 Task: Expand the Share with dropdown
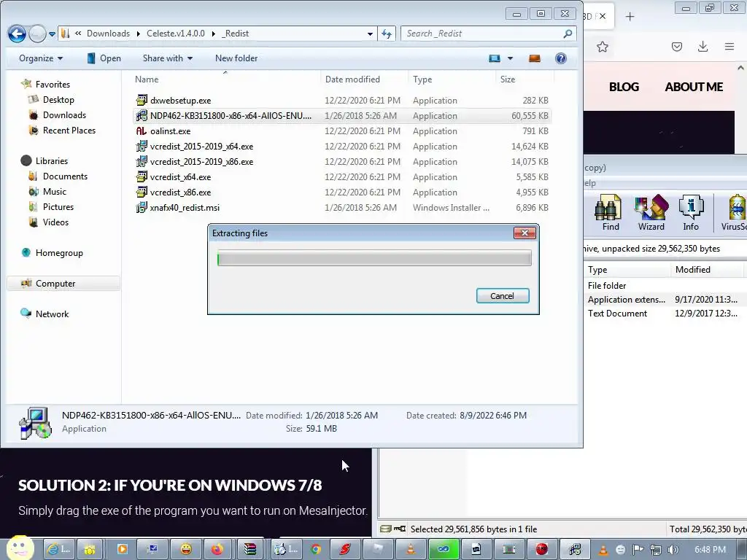[168, 58]
